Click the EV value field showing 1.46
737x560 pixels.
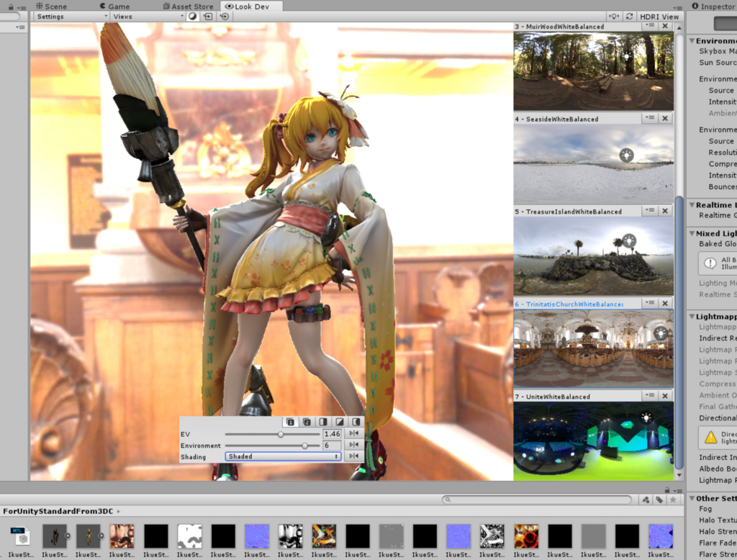(x=332, y=433)
